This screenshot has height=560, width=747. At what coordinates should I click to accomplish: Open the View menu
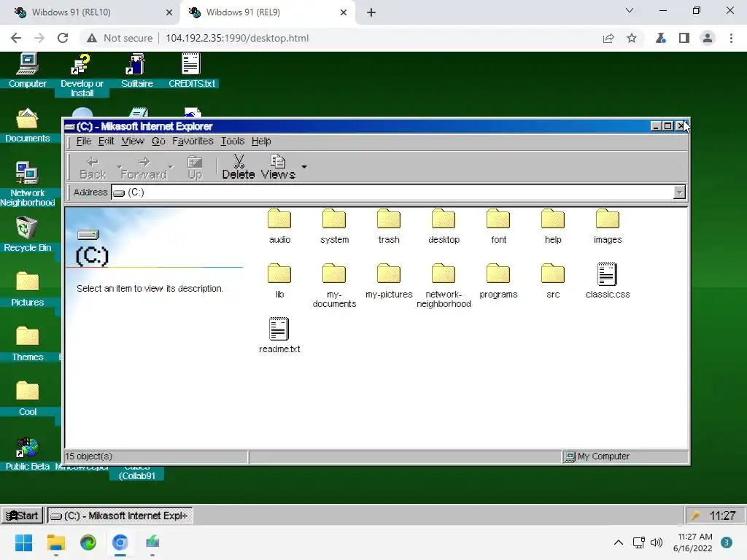pyautogui.click(x=133, y=141)
